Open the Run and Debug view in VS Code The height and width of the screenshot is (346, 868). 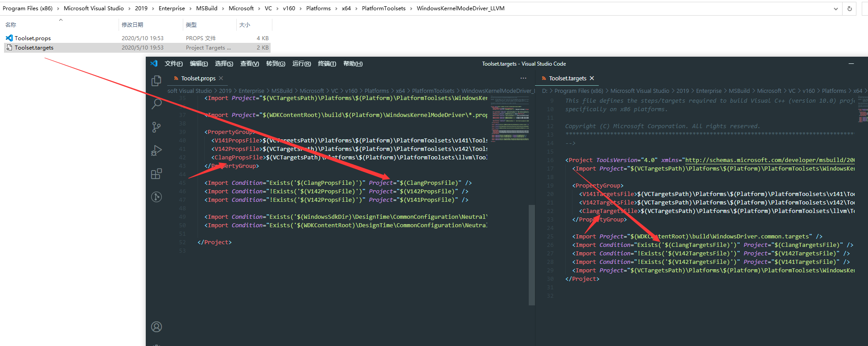pos(156,150)
